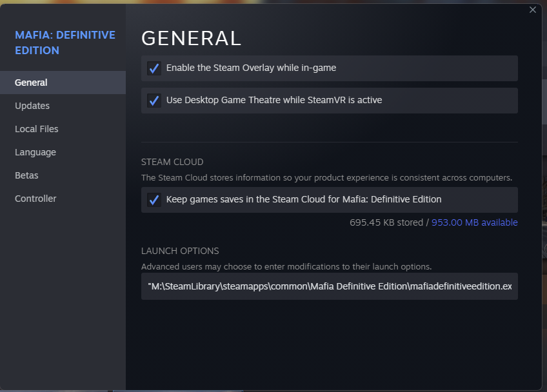Open the Betas section
The image size is (547, 392).
click(63, 175)
